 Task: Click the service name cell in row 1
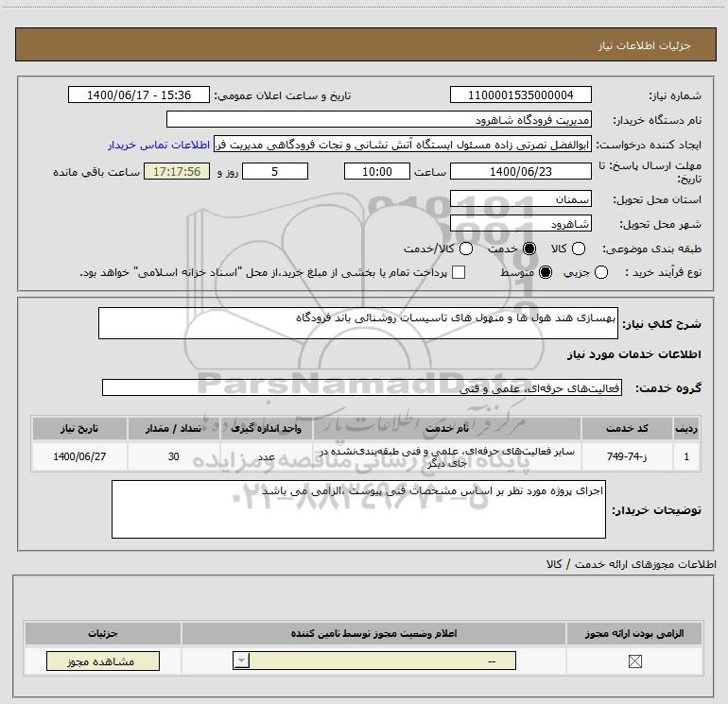coord(447,456)
